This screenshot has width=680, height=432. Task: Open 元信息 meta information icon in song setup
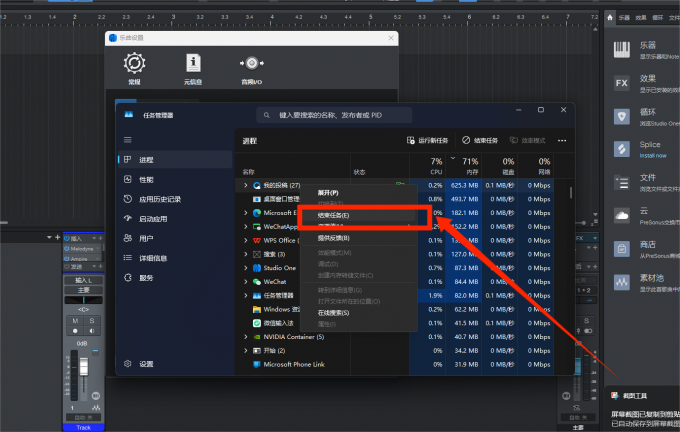tap(193, 63)
